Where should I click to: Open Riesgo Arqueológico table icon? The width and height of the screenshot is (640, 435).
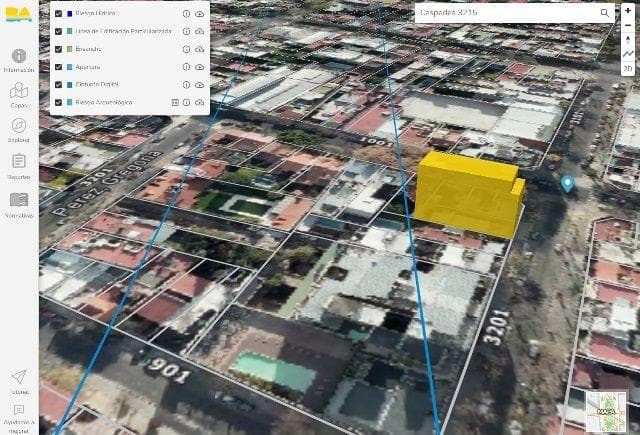175,101
